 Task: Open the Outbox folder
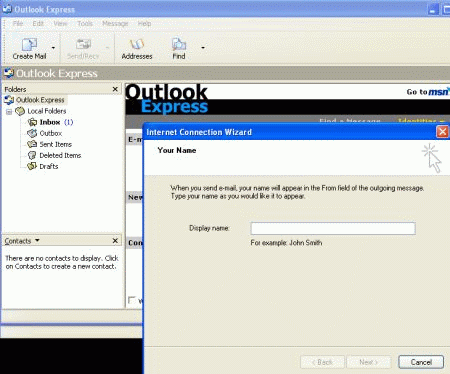(51, 133)
